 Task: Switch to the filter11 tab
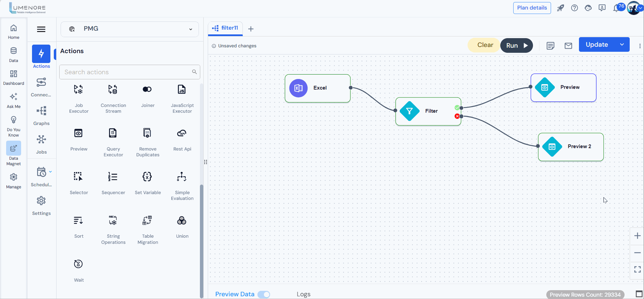coord(225,28)
